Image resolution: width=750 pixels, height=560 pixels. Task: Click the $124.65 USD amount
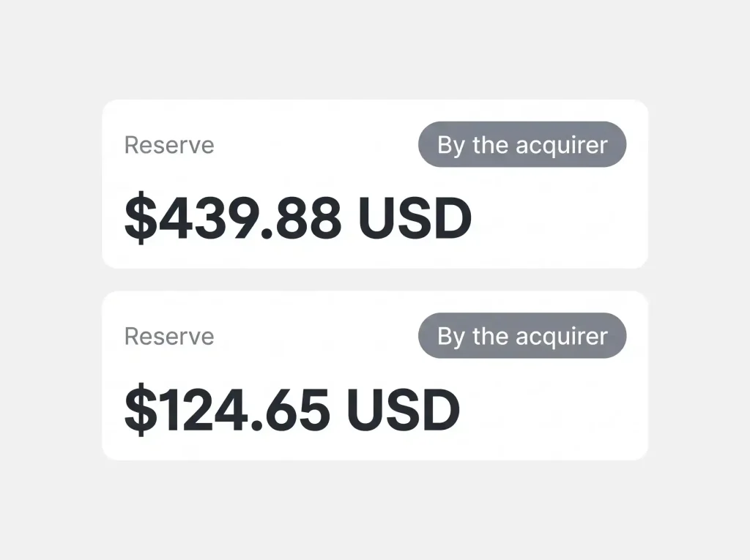pyautogui.click(x=292, y=409)
